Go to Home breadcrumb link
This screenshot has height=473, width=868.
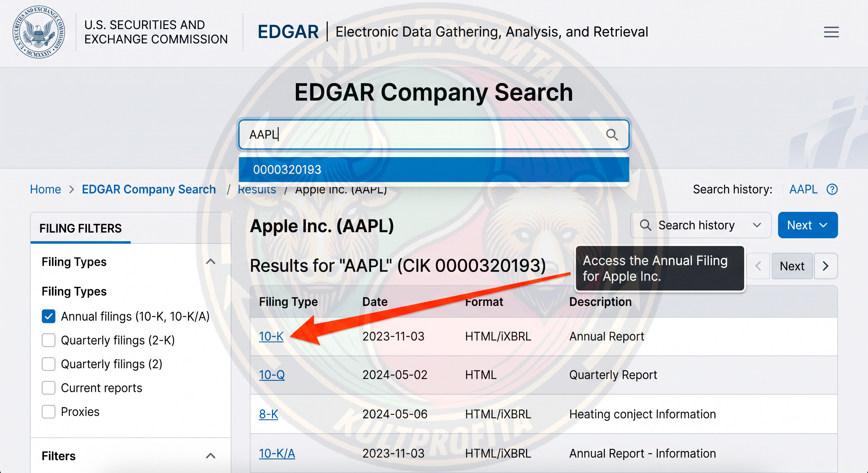(46, 189)
